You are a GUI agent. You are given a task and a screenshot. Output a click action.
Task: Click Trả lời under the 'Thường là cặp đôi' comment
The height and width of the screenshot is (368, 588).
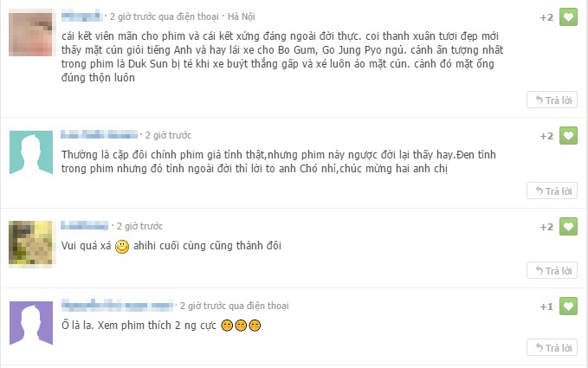[x=552, y=190]
